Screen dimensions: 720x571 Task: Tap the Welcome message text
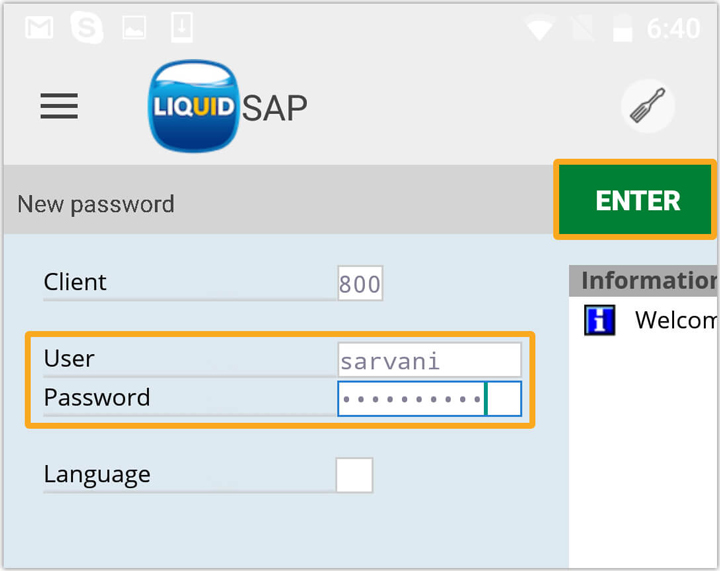point(676,320)
